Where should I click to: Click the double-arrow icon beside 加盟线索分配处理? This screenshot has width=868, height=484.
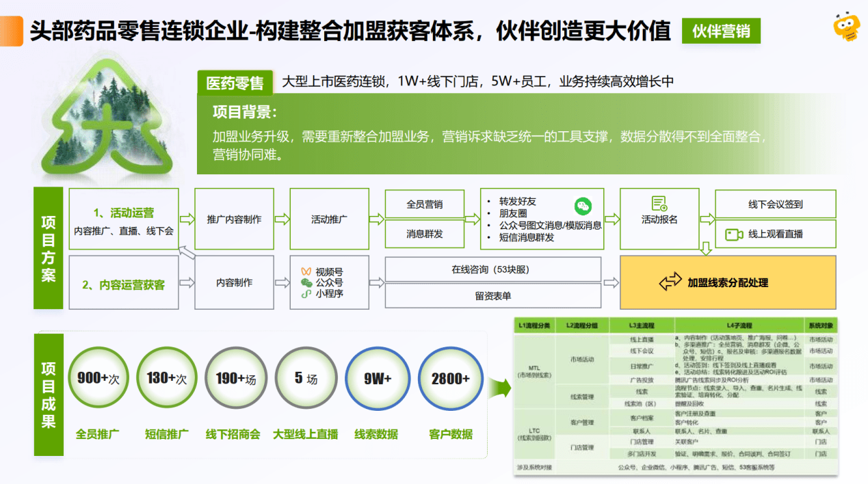(x=670, y=282)
